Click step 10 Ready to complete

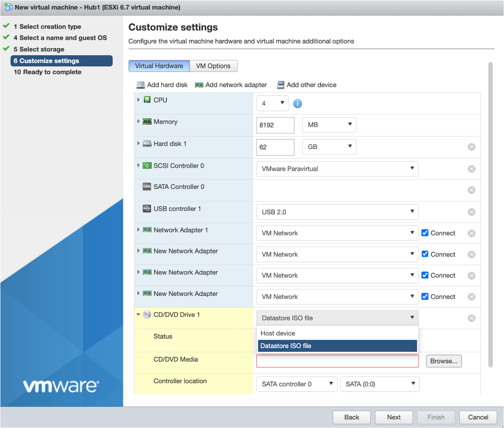(48, 72)
